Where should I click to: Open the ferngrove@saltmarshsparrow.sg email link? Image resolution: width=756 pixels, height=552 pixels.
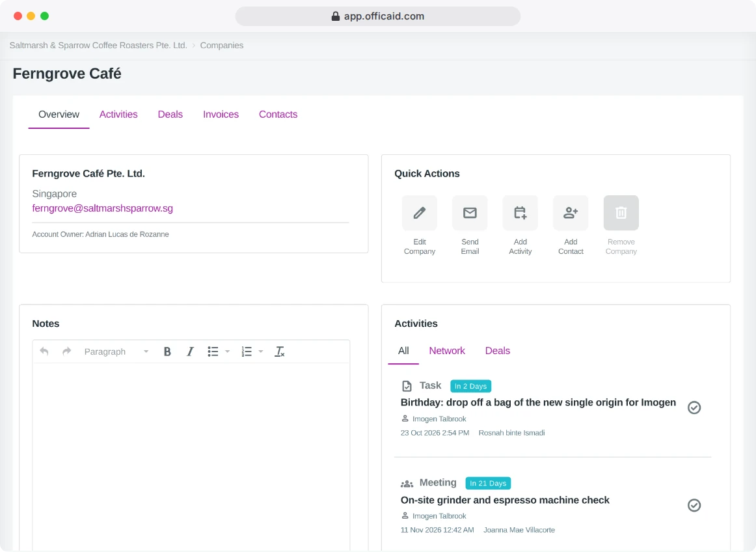pos(102,208)
